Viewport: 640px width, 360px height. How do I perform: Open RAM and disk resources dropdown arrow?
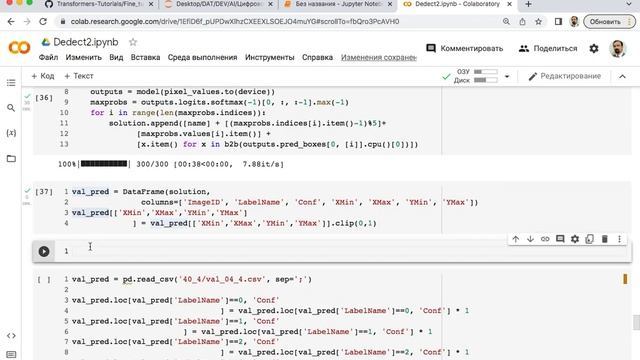pos(507,76)
